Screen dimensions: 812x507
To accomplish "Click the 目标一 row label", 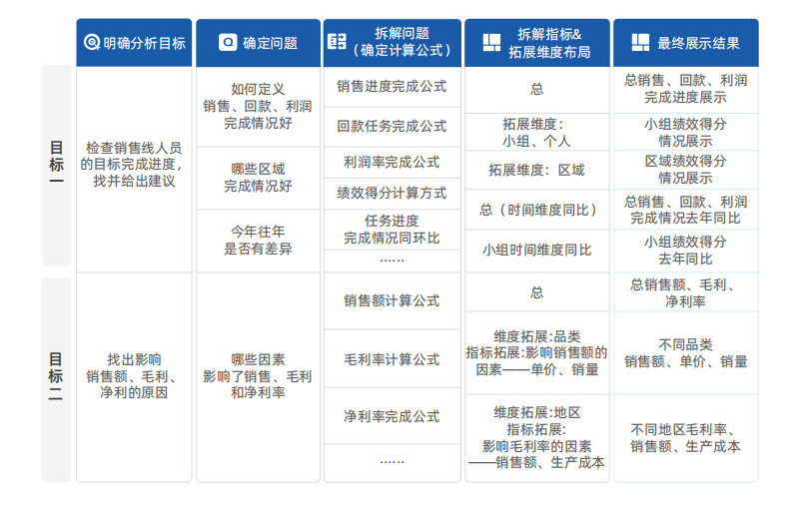I will [x=57, y=165].
